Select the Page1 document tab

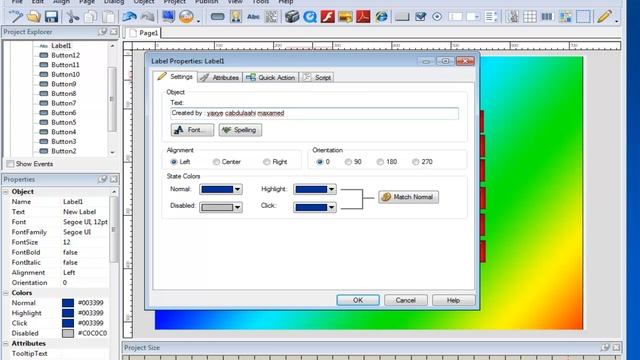point(144,33)
